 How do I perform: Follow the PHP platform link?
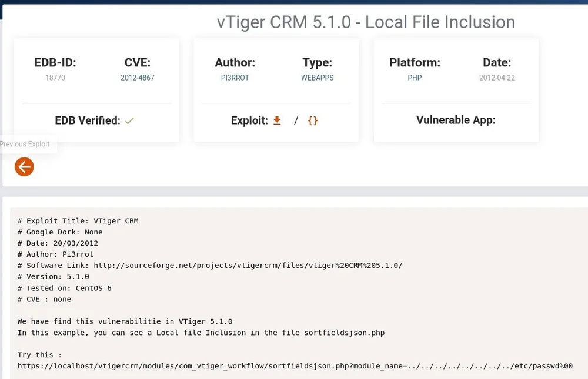click(x=415, y=78)
